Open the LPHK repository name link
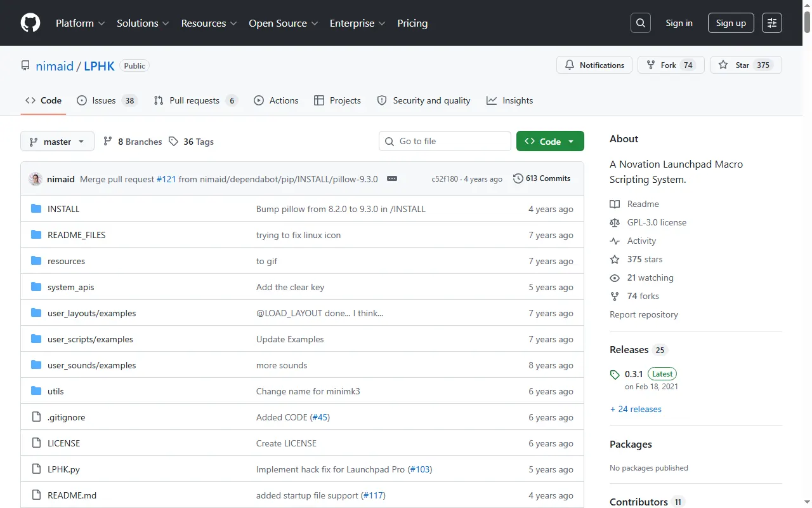The image size is (812, 508). click(x=100, y=65)
